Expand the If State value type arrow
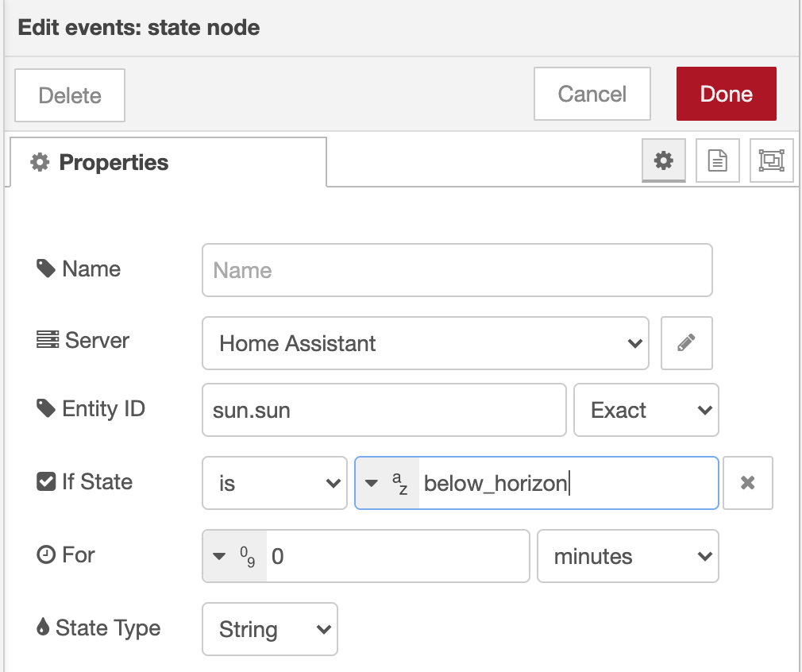Viewport: 802px width, 672px height. 372,483
